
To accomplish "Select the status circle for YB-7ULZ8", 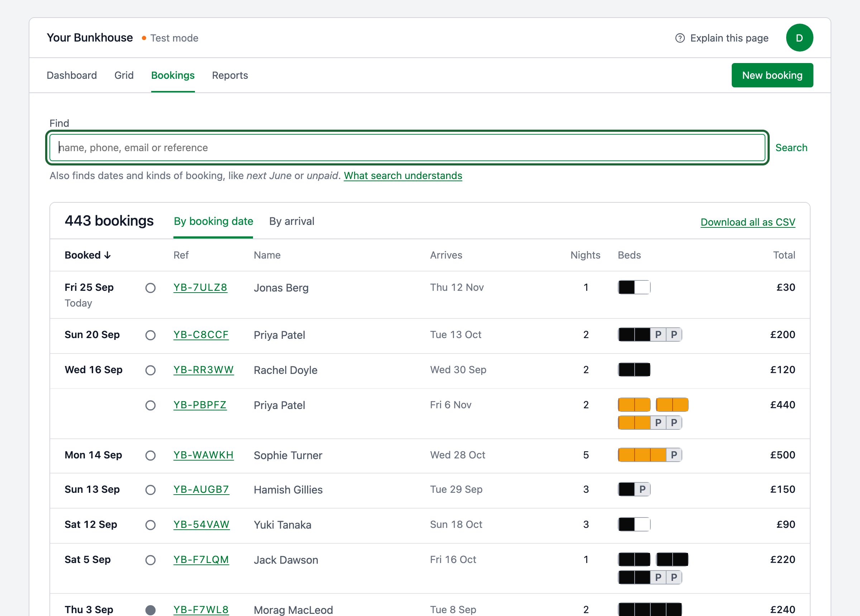I will [x=150, y=288].
